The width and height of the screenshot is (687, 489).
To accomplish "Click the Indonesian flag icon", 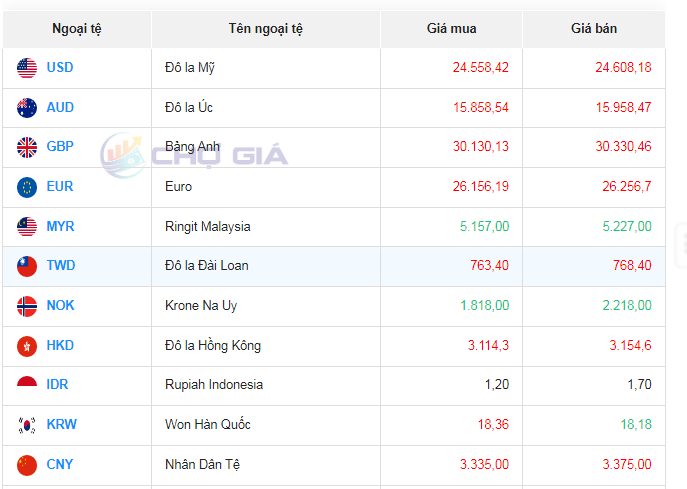I will [x=27, y=385].
